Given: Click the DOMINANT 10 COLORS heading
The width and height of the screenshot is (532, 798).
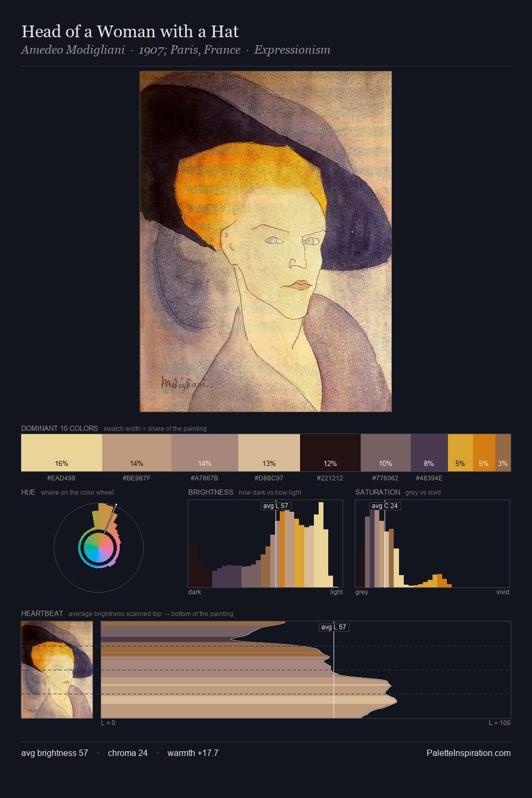Looking at the screenshot, I should point(60,428).
